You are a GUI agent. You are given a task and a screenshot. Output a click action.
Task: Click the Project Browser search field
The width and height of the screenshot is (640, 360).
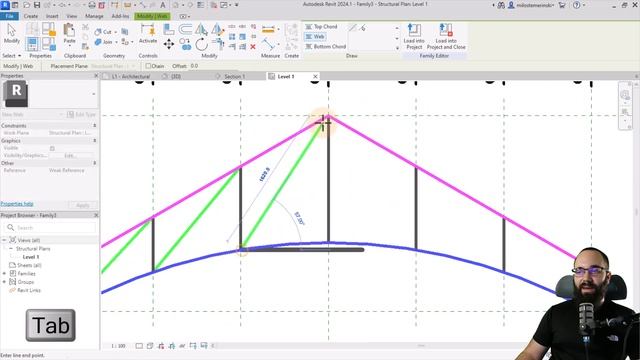tap(50, 228)
